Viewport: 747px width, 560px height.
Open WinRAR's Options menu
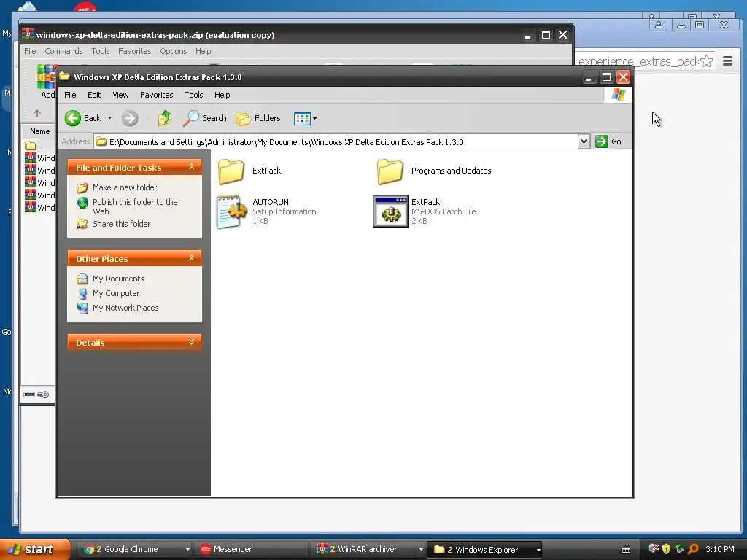(174, 51)
